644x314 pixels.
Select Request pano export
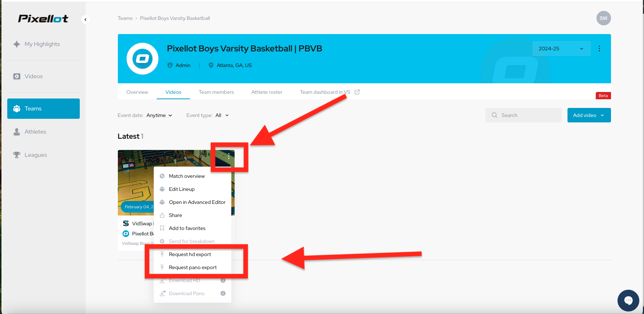(193, 267)
